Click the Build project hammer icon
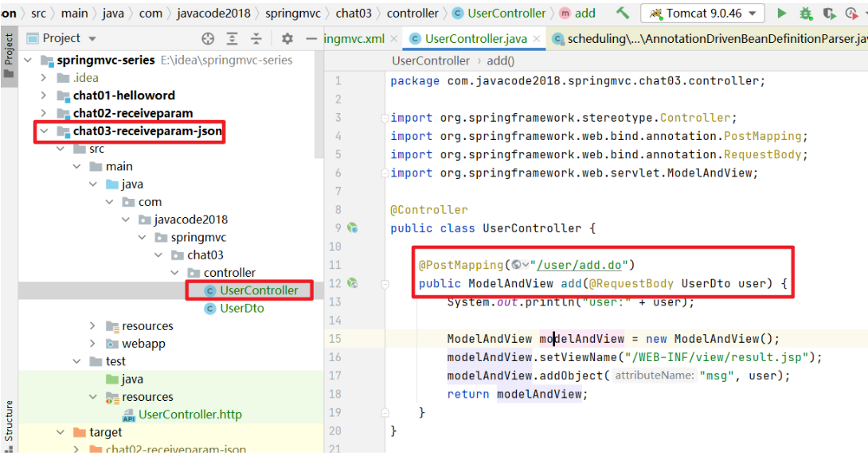The image size is (868, 459). coord(623,14)
